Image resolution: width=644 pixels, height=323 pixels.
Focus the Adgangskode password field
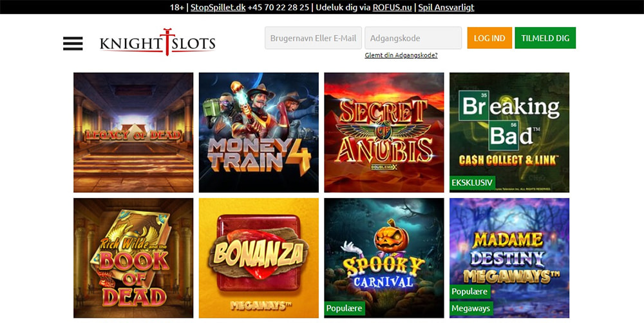413,38
